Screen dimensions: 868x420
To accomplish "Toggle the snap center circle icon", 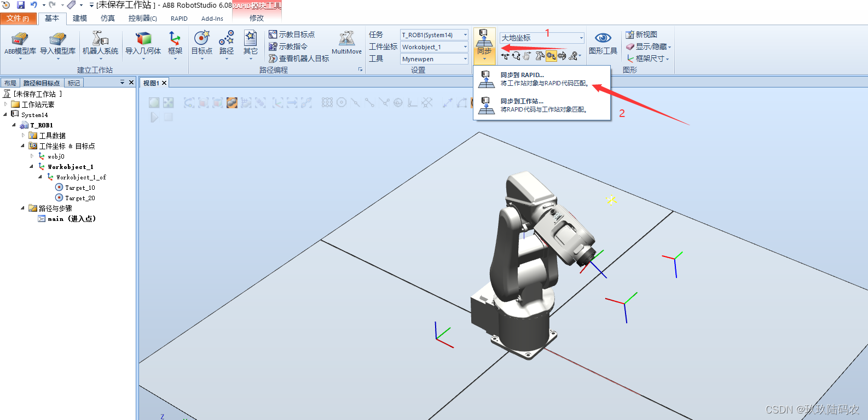I will pyautogui.click(x=342, y=102).
